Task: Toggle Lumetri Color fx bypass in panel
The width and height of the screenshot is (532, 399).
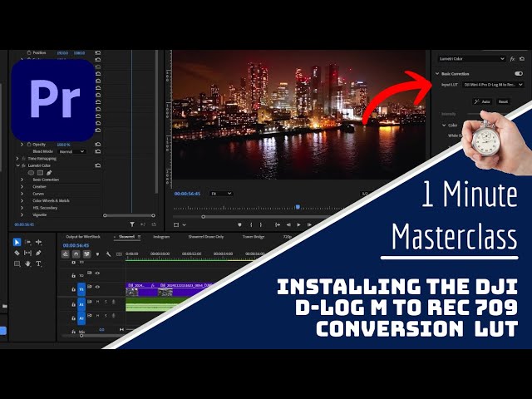Action: (512, 59)
